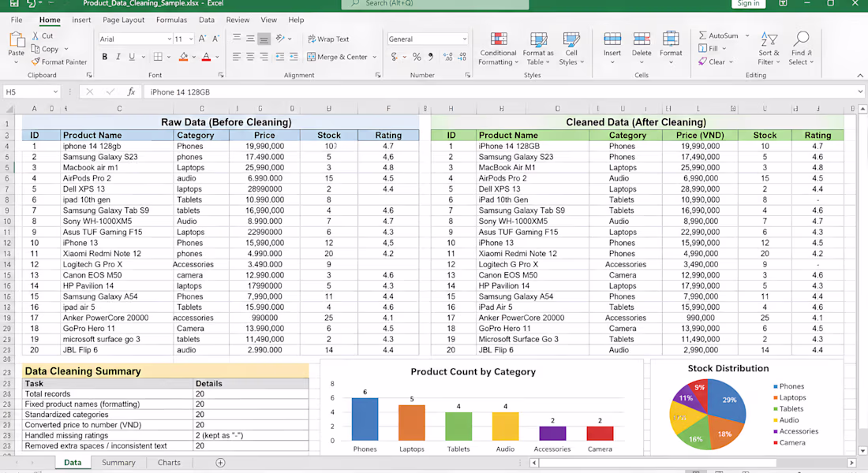Switch to the Page Layout ribbon tab
868x473 pixels.
(123, 20)
